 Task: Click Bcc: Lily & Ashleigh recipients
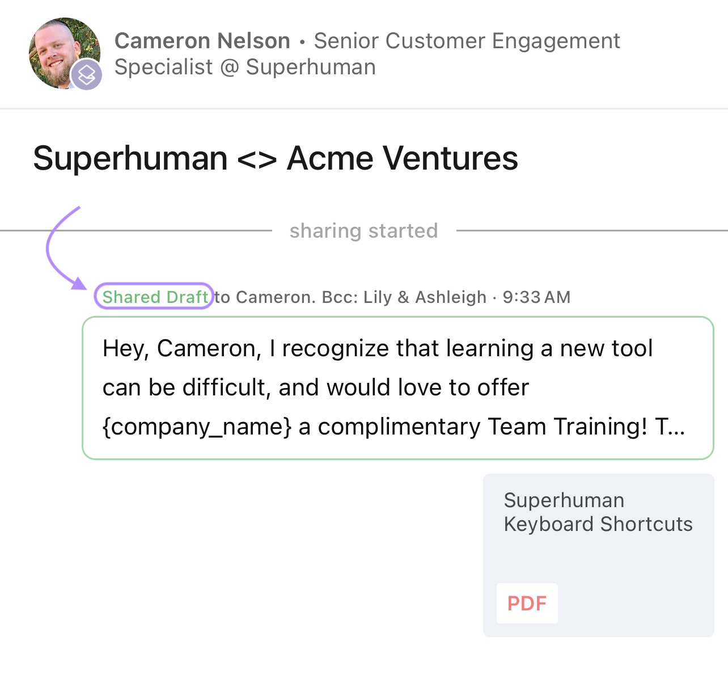tap(404, 297)
